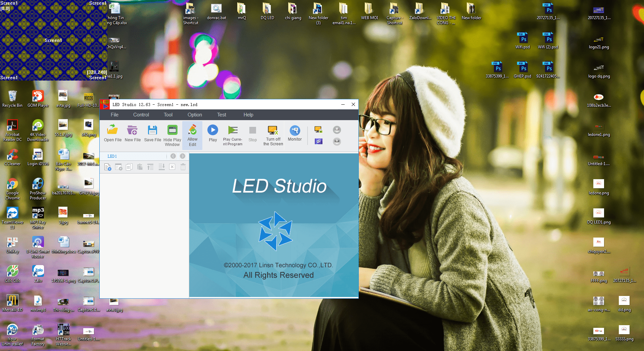Screen dimensions: 644x351
Task: Select Format Factory desktop icon
Action: [x=38, y=335]
